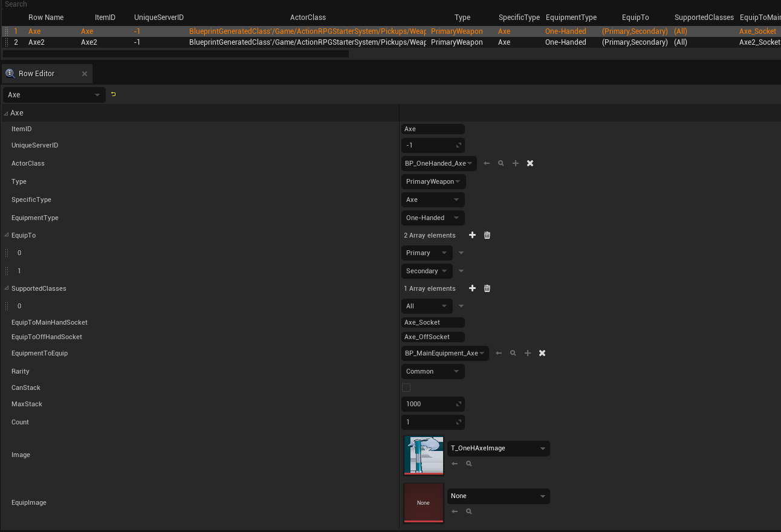Collapse the EquipTo array expander
Image resolution: width=781 pixels, height=532 pixels.
(x=6, y=235)
